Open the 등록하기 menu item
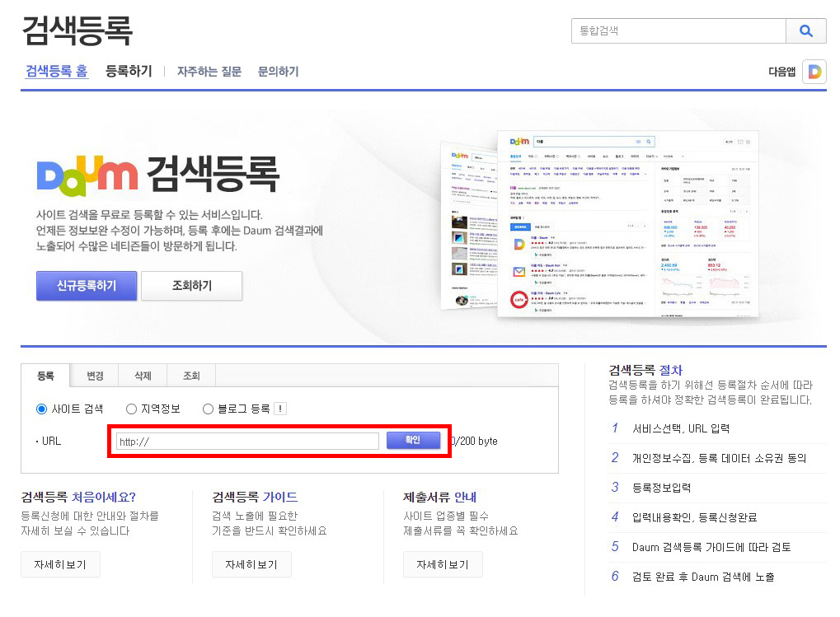 tap(129, 71)
